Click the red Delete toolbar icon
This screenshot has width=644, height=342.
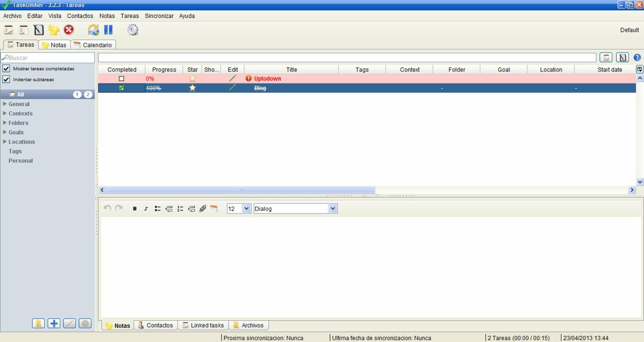point(68,29)
